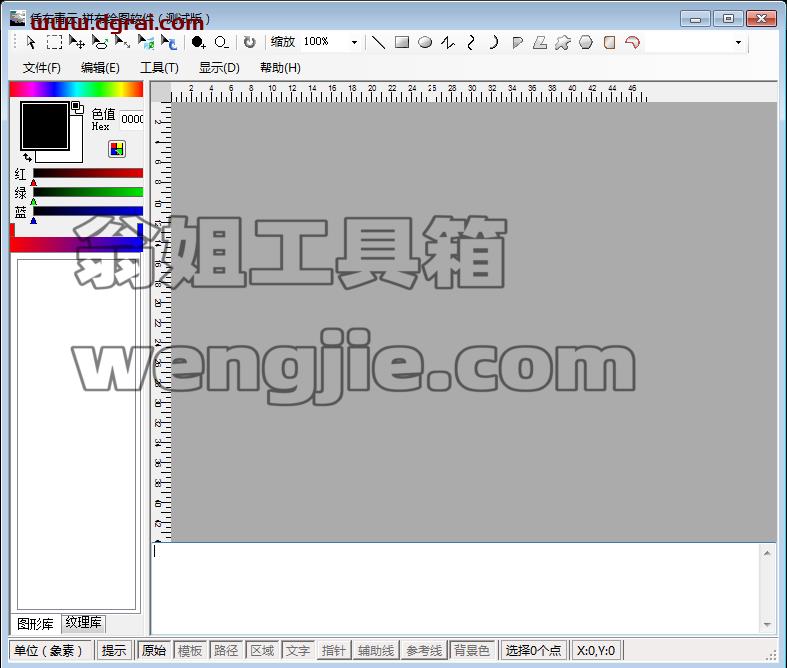Viewport: 787px width, 668px height.
Task: Select the move object arrow tool
Action: [x=77, y=43]
